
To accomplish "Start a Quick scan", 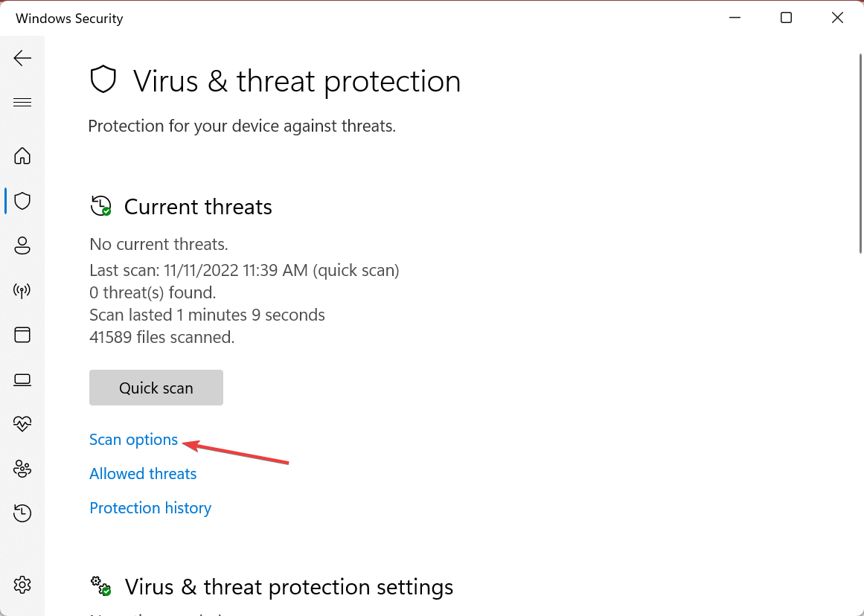I will [x=156, y=388].
